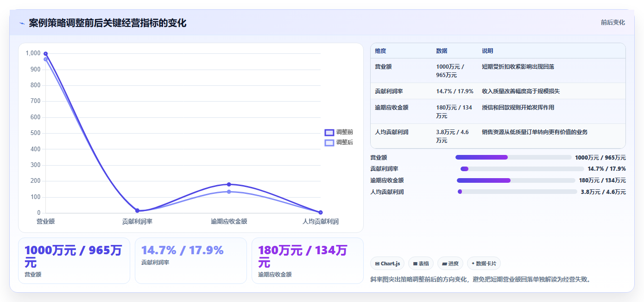Toggle the 调整前 legend series

339,132
